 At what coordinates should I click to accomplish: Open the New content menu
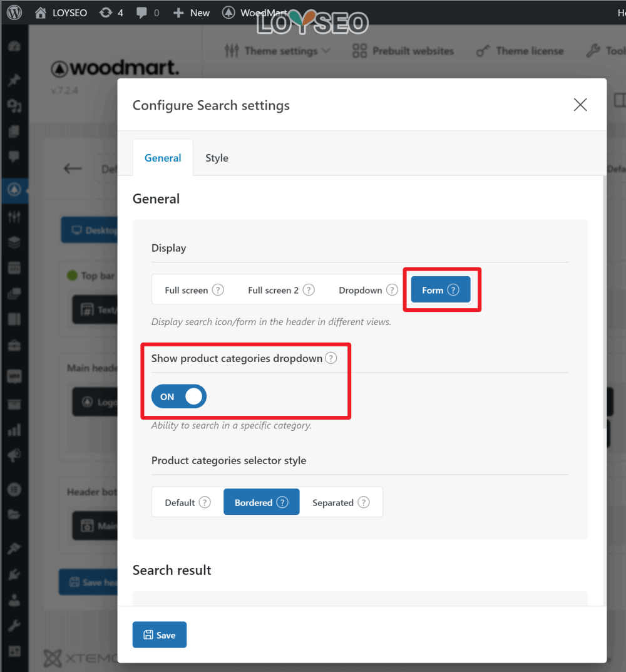pos(192,13)
